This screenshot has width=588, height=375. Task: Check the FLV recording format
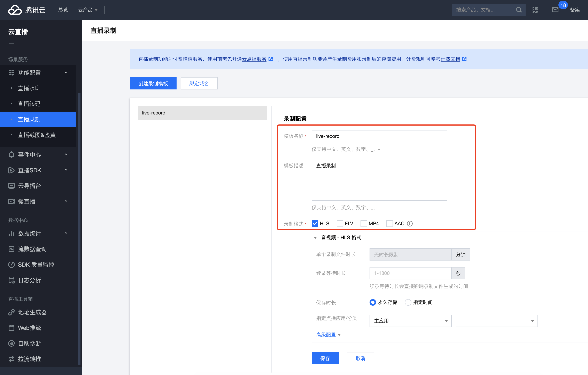340,223
